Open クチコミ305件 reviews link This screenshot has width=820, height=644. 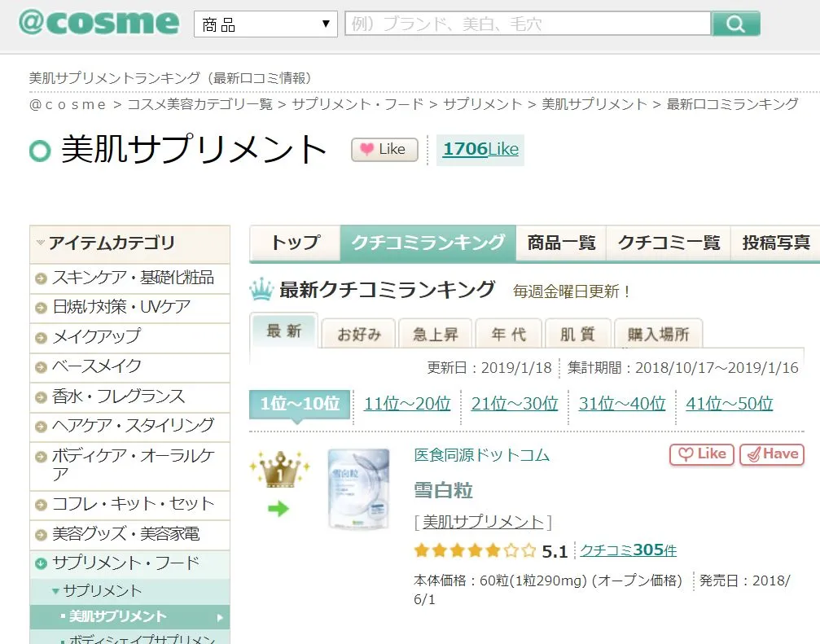click(x=628, y=550)
